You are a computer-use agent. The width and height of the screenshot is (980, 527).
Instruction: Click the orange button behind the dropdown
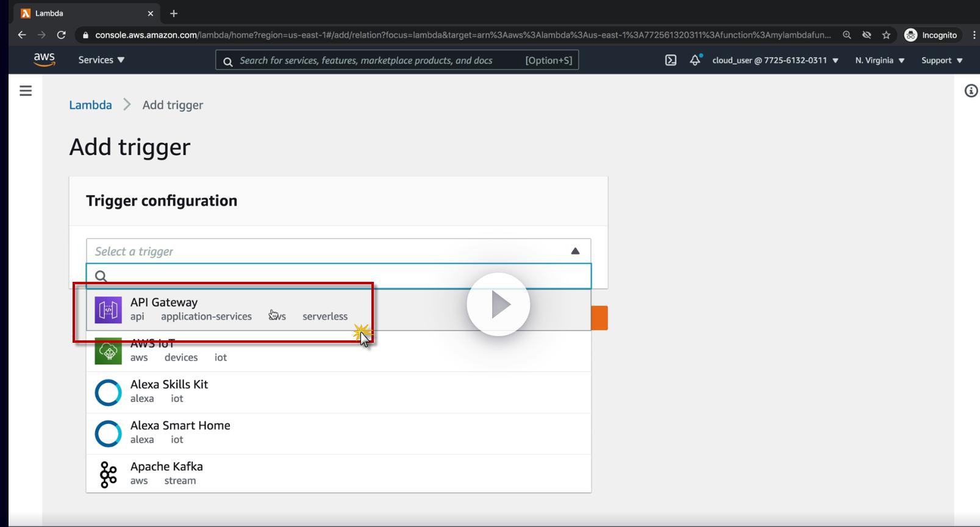pyautogui.click(x=599, y=318)
